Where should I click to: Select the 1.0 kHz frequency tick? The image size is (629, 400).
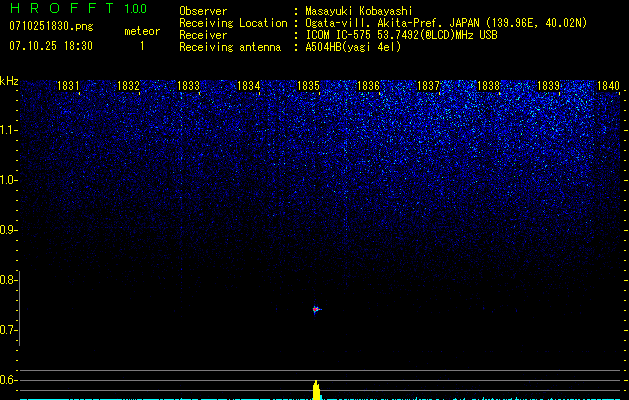[x=9, y=180]
